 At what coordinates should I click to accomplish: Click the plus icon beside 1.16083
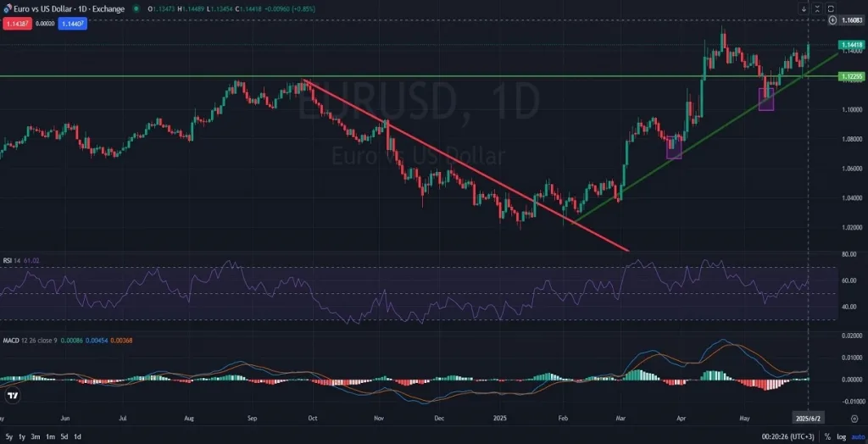(832, 20)
